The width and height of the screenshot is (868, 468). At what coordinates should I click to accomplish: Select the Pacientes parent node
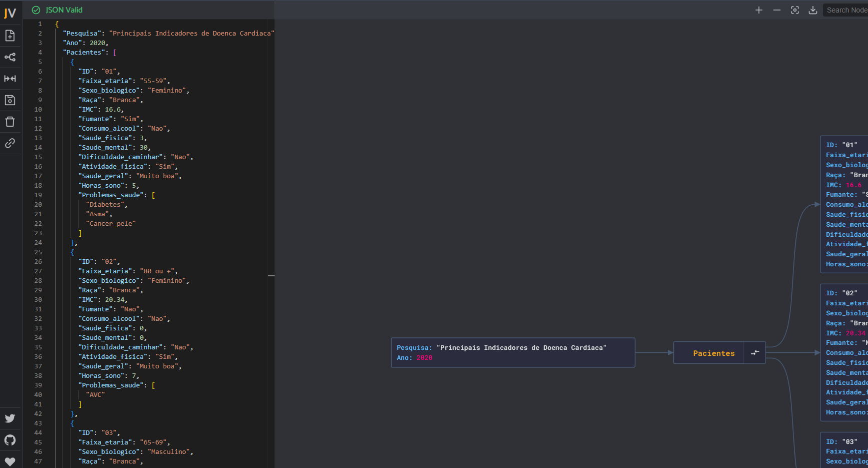(x=713, y=353)
